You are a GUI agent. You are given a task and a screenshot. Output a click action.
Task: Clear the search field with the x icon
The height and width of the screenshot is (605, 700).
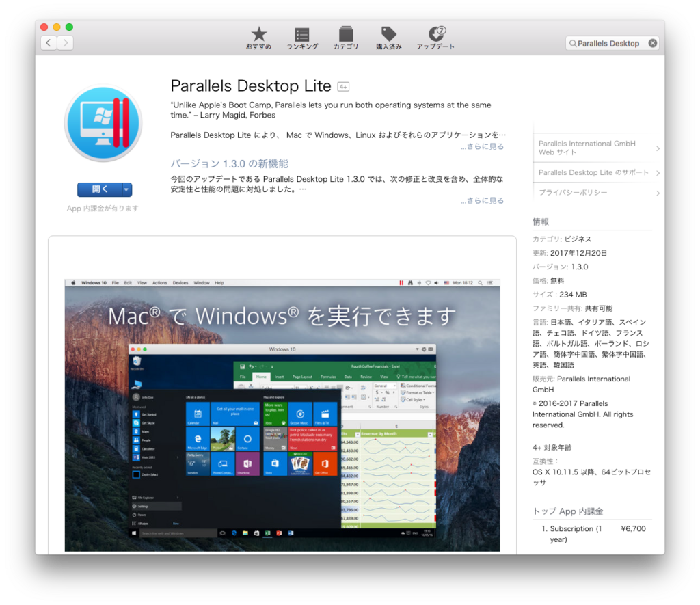point(653,43)
